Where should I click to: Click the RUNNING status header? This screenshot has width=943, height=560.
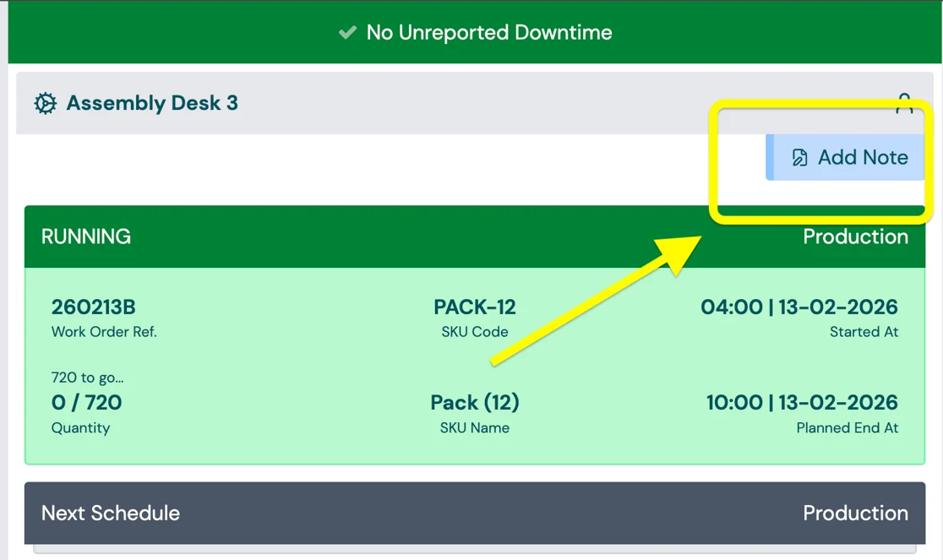tap(86, 237)
